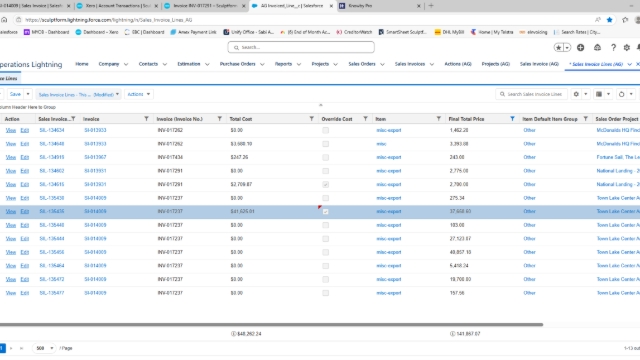Open Dashboard - Xero bookmark
This screenshot has width=640, height=360.
[x=97, y=32]
